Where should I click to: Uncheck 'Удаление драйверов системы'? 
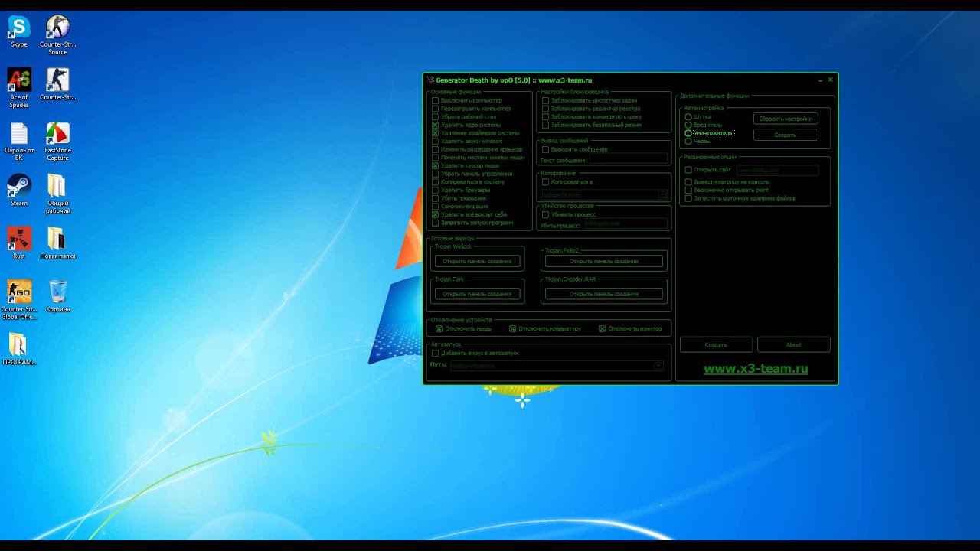tap(436, 133)
